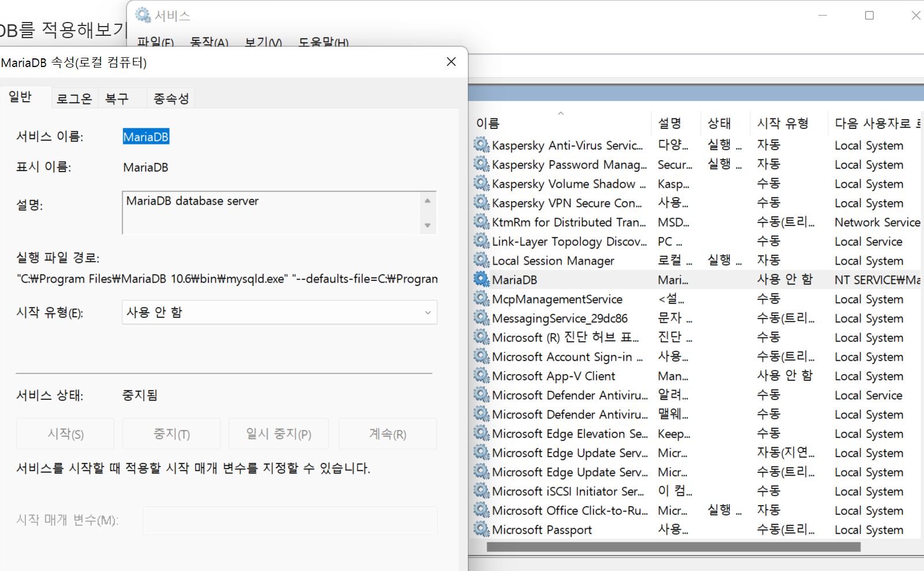The image size is (924, 571).
Task: Click gear icon of Microsoft Edge Elevation Service row
Action: click(482, 433)
